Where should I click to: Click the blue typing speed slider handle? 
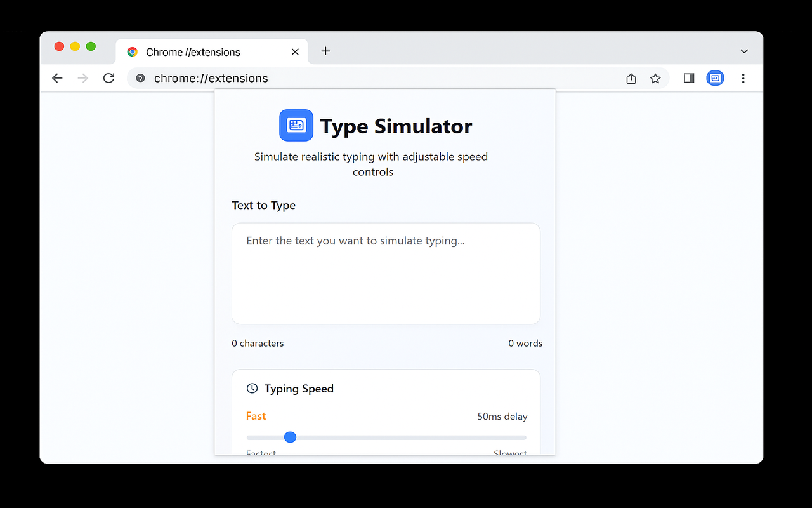tap(290, 437)
